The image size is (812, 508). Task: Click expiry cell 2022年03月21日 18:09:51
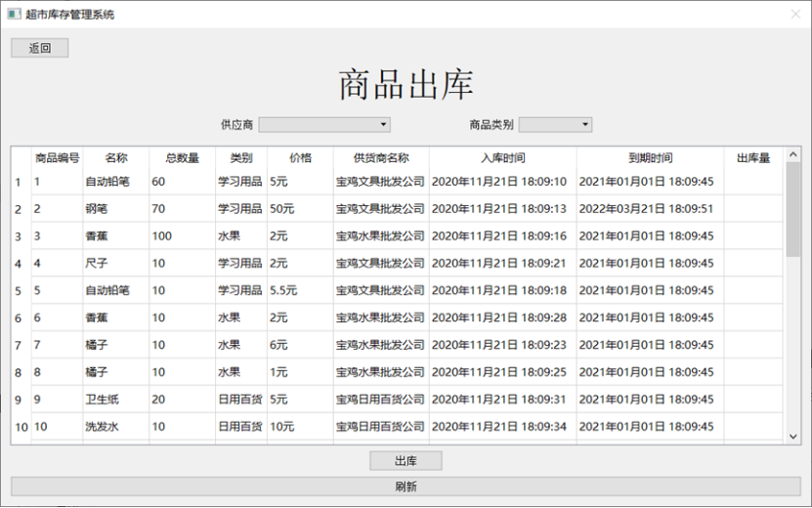point(651,209)
